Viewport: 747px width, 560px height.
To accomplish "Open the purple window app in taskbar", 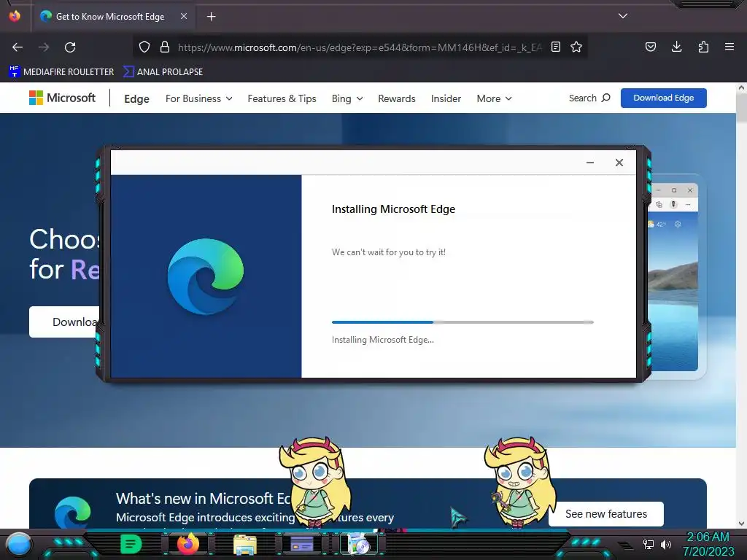I will (x=302, y=544).
